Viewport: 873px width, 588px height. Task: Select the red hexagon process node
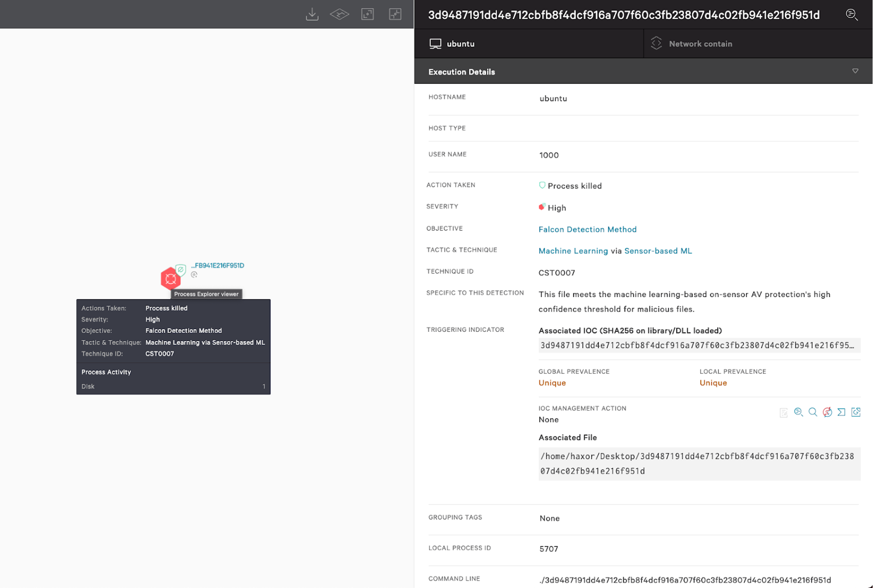170,279
